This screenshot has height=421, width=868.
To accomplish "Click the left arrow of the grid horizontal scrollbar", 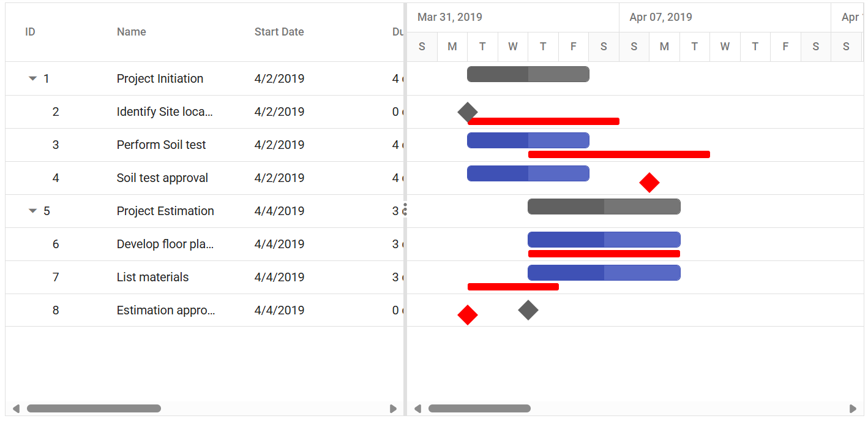I will pos(16,409).
